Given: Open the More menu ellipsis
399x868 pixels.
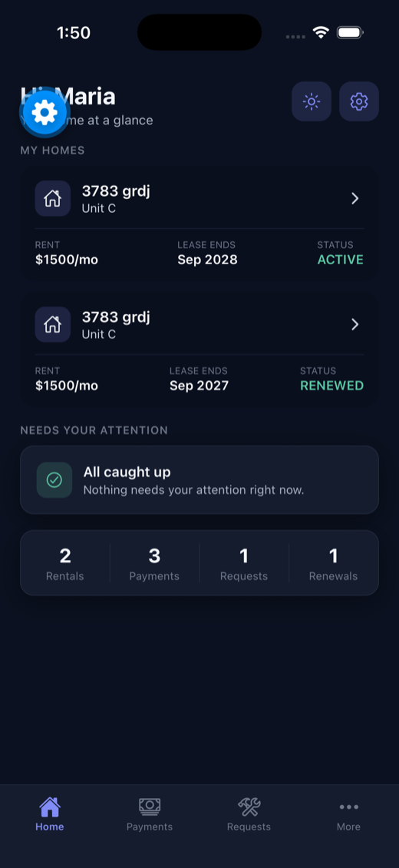Looking at the screenshot, I should pyautogui.click(x=348, y=815).
